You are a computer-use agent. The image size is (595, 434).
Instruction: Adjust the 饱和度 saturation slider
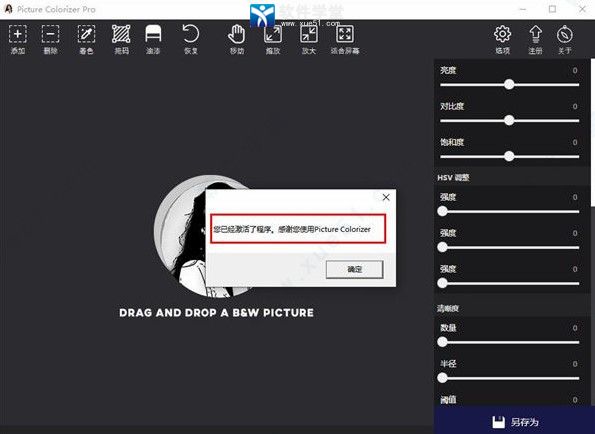(510, 156)
